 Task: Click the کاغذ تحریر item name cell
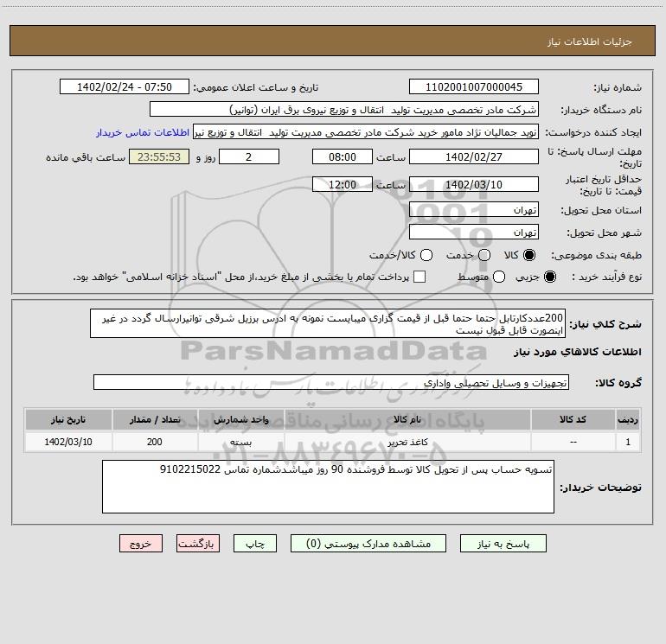click(x=407, y=442)
